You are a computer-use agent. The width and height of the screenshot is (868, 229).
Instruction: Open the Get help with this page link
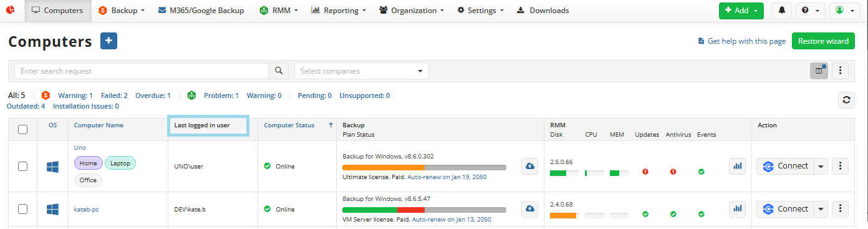coord(741,41)
